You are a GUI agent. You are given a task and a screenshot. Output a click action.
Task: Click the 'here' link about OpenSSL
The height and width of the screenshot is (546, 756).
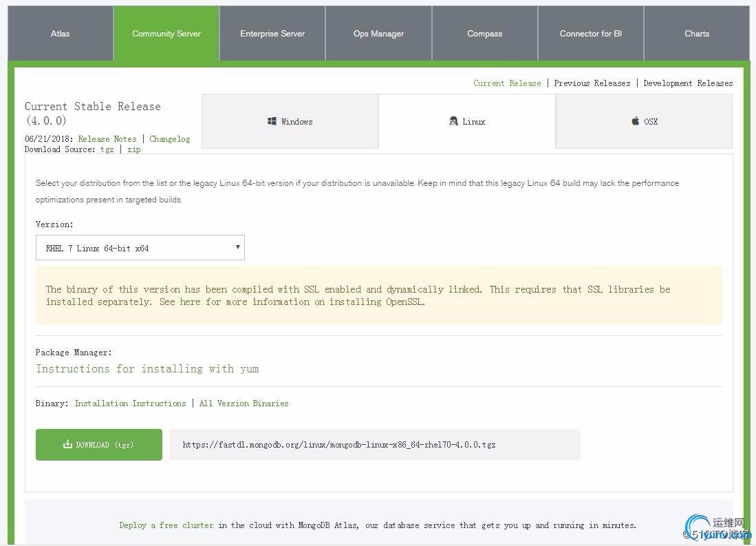point(190,302)
